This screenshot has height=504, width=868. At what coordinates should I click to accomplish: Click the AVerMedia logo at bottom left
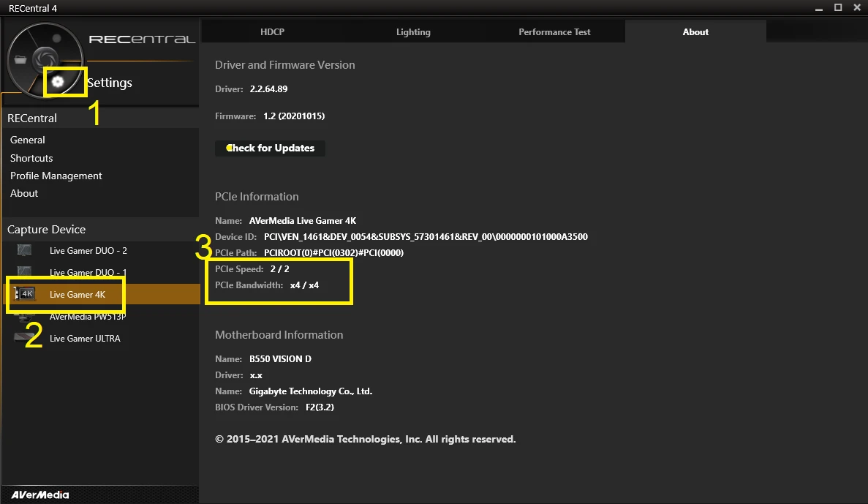tap(40, 494)
